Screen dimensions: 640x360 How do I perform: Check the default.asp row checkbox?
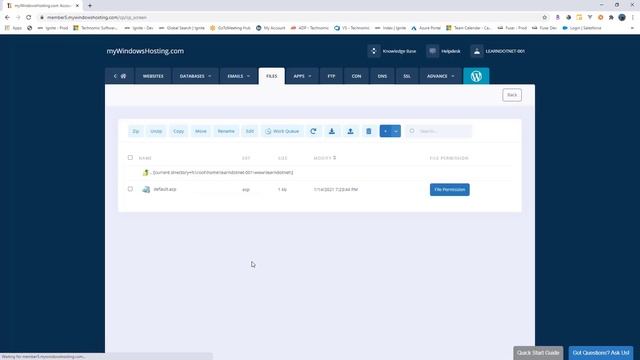tap(130, 189)
